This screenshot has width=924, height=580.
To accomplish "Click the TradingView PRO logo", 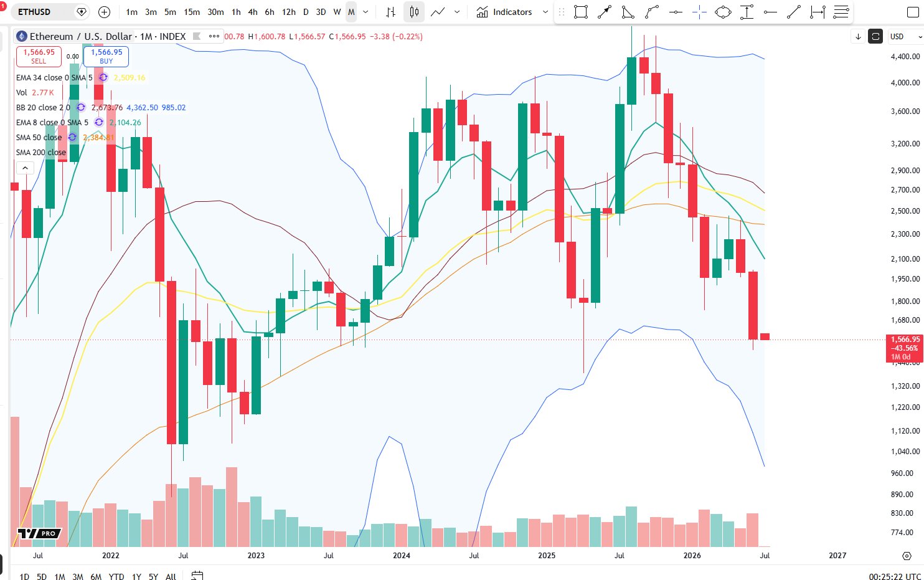I will (39, 533).
